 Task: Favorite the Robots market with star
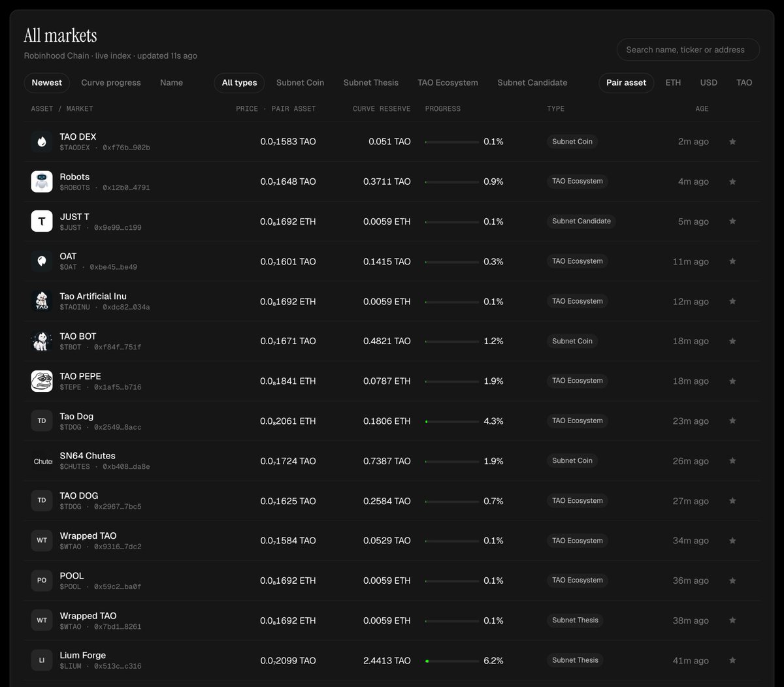(x=732, y=182)
